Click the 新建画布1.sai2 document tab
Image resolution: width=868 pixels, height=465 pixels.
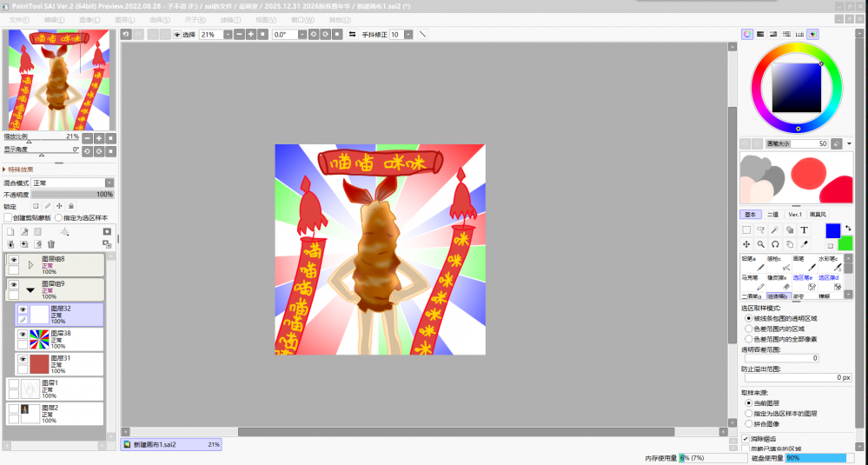tap(171, 444)
